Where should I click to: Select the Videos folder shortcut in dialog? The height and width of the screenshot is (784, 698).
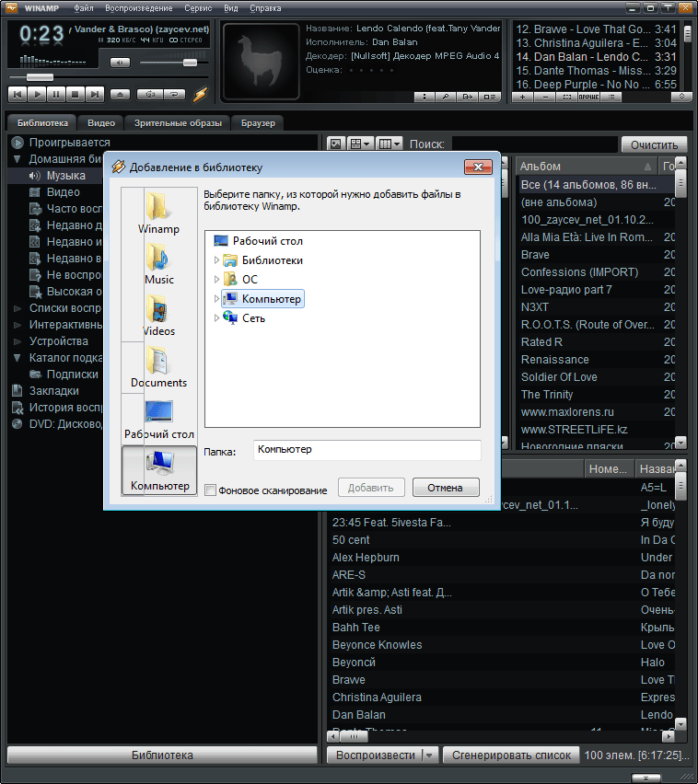click(x=159, y=316)
